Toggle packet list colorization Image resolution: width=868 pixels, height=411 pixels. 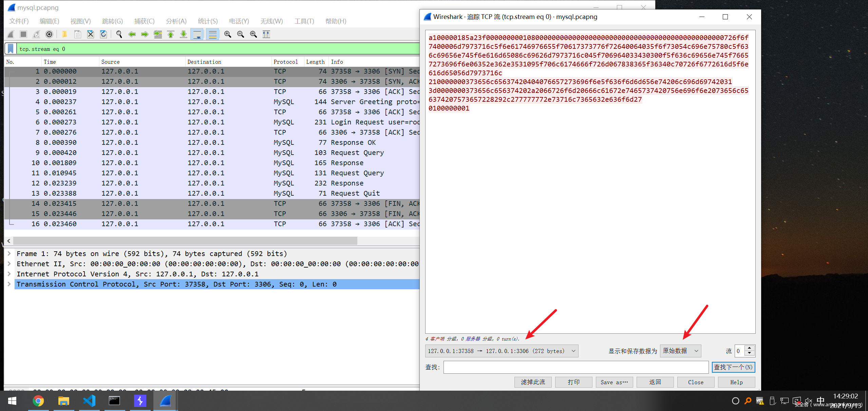[213, 34]
